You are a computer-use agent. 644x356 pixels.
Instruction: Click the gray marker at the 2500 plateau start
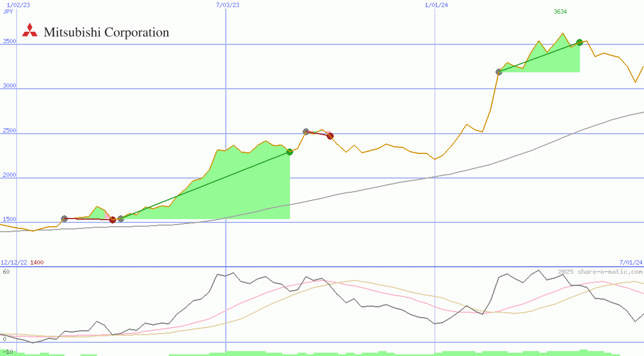[x=306, y=131]
